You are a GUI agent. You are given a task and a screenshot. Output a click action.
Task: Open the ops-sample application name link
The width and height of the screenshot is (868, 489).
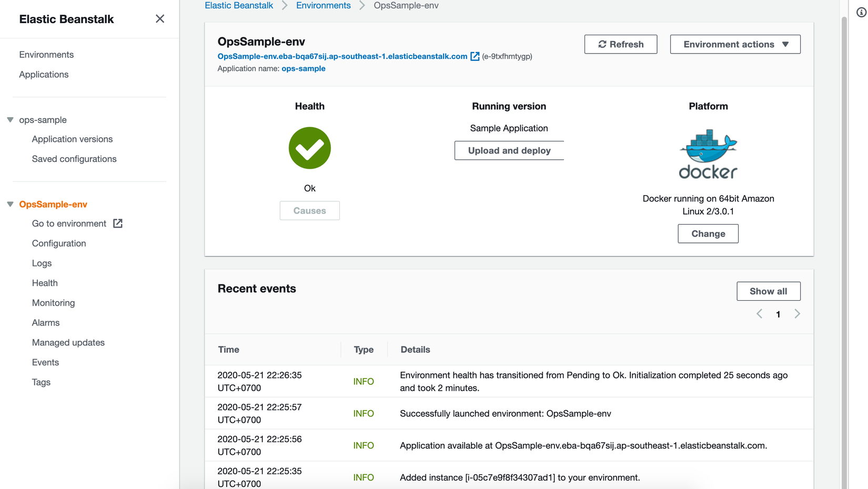(304, 68)
